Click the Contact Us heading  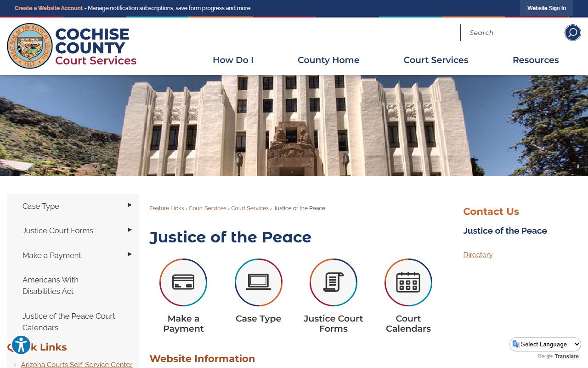(491, 212)
